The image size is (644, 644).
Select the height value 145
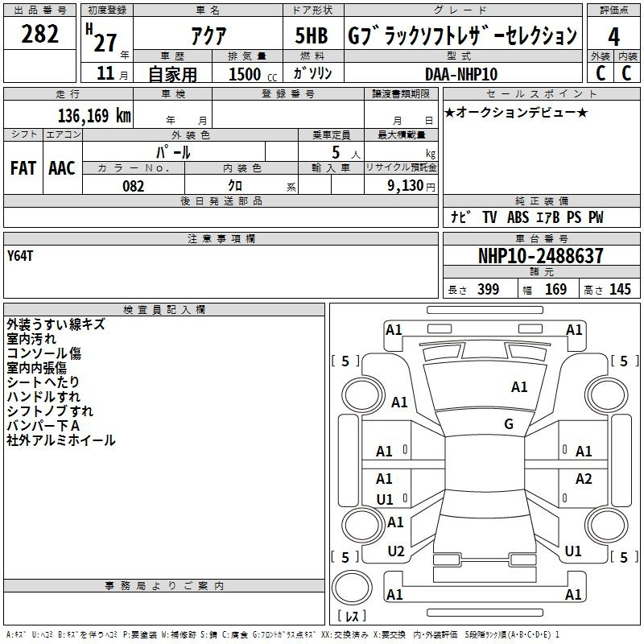point(620,289)
